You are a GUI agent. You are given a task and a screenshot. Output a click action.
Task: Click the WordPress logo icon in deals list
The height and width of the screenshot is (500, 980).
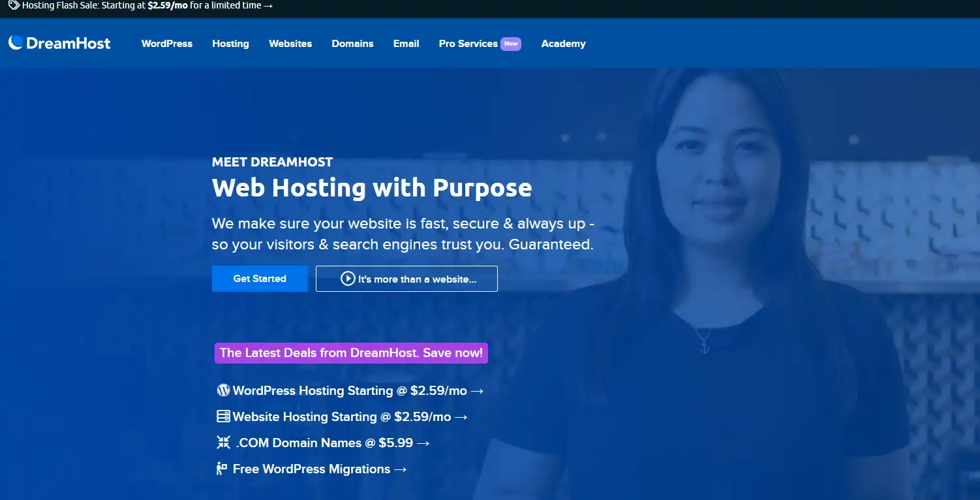223,390
